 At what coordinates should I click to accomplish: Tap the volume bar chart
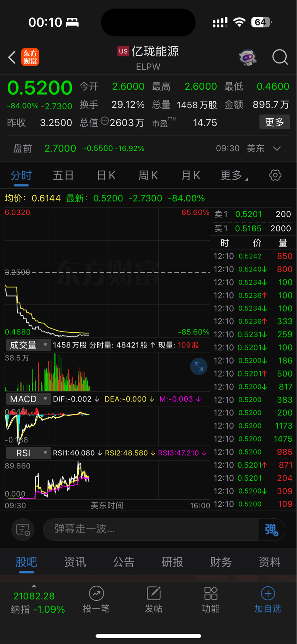point(107,372)
